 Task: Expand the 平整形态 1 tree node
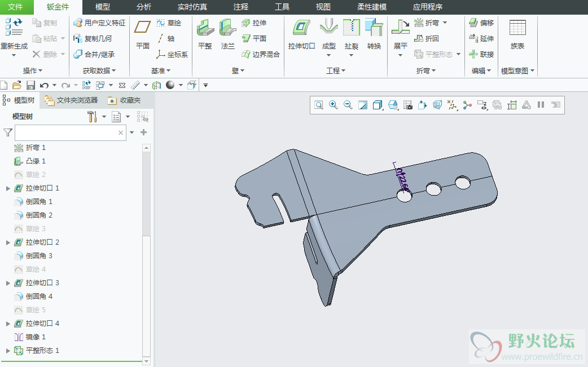(x=8, y=351)
